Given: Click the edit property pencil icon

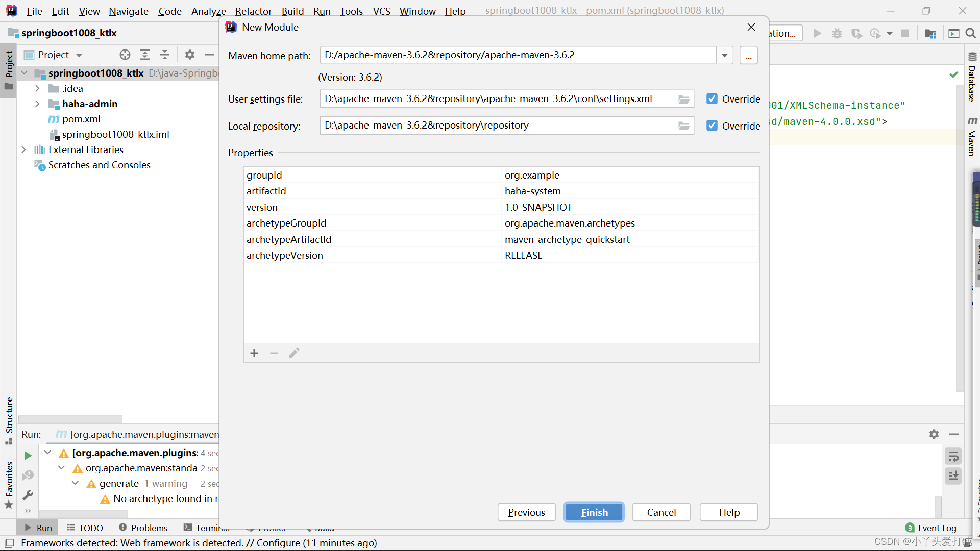Looking at the screenshot, I should tap(293, 353).
